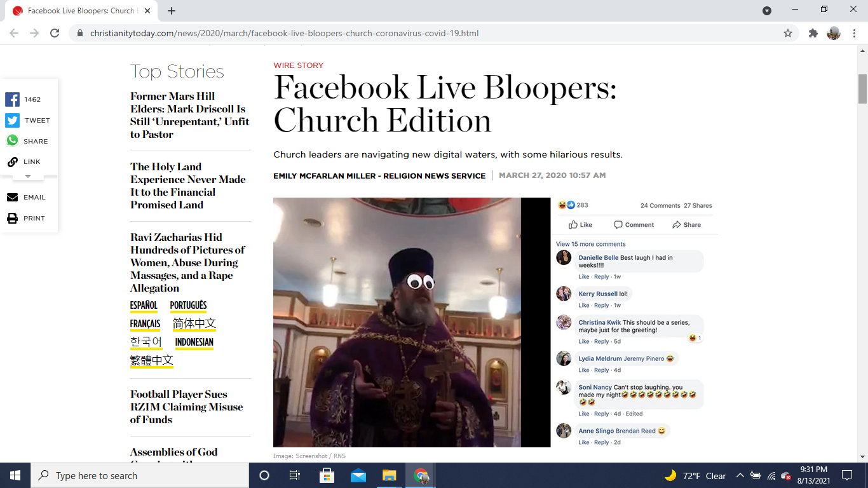Open the Chrome tab search dropdown
The width and height of the screenshot is (868, 488).
pyautogui.click(x=767, y=10)
